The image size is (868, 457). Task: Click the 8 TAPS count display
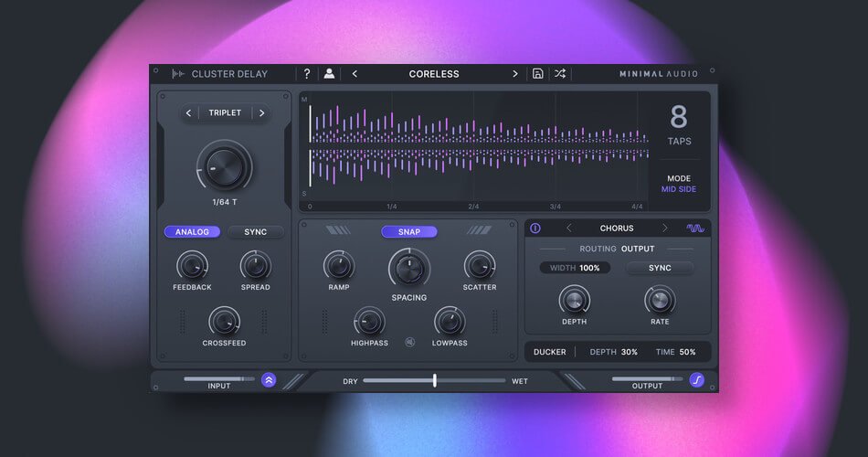[679, 125]
